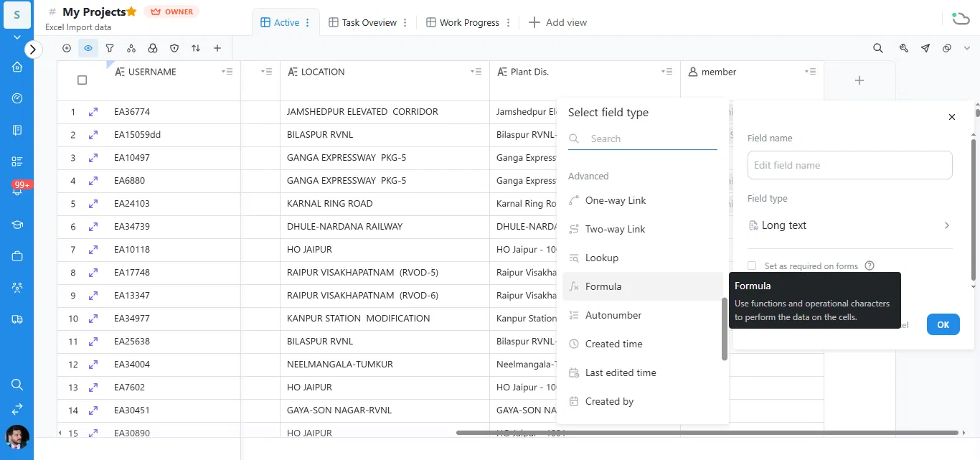
Task: Select Two-way Link field type
Action: (642, 229)
